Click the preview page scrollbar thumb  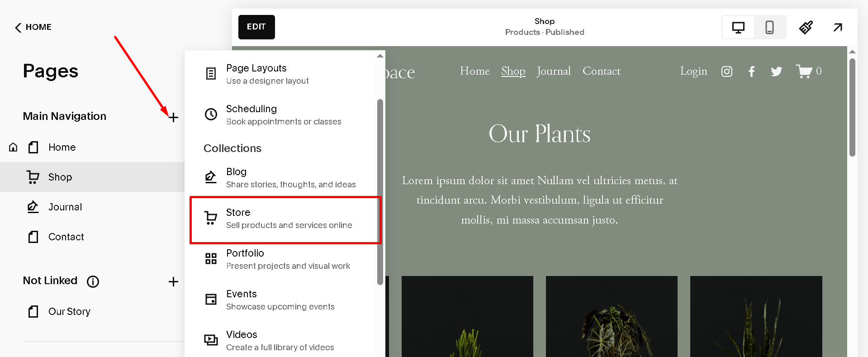pos(852,107)
